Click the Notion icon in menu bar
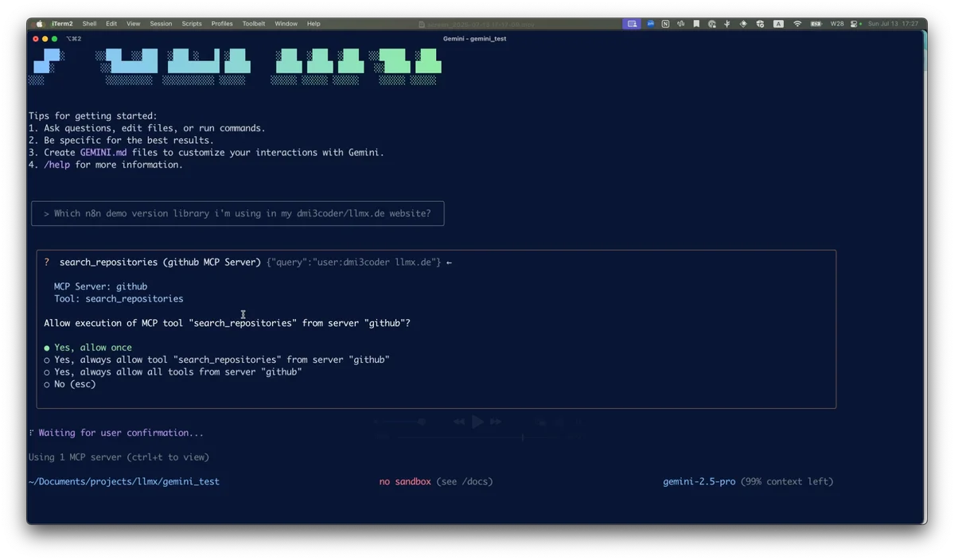 pyautogui.click(x=666, y=24)
